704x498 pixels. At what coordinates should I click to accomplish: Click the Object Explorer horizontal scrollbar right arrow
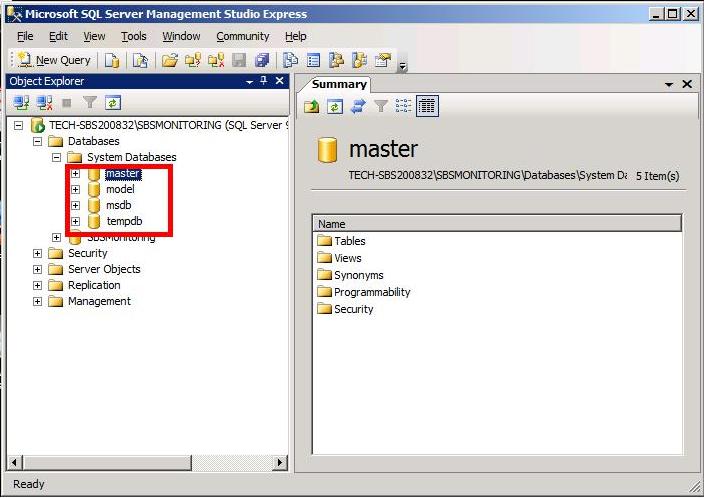click(x=280, y=463)
